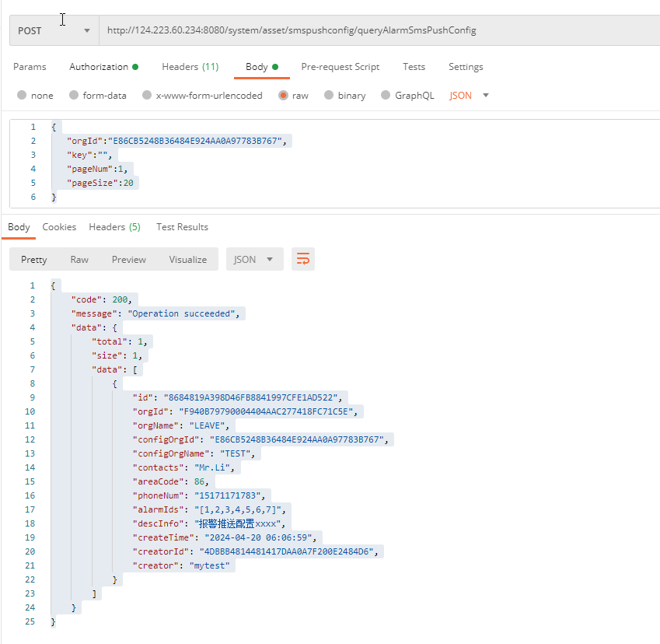660x644 pixels.
Task: Select the none body radio button
Action: pos(22,96)
